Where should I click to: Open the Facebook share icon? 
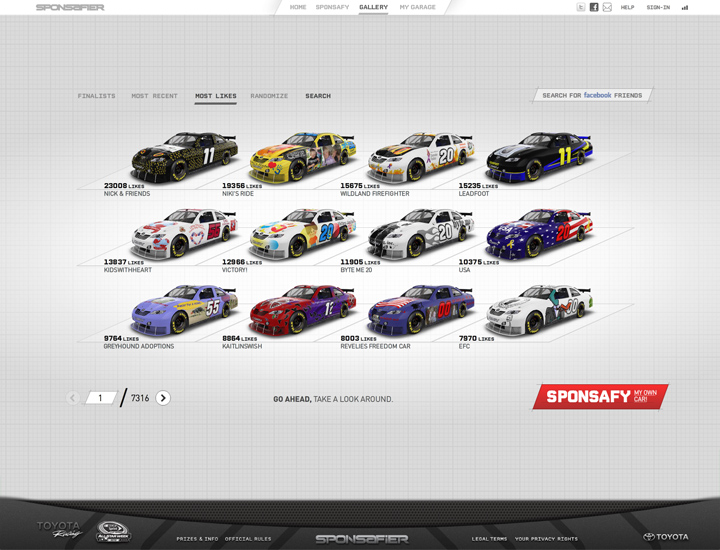click(x=594, y=7)
